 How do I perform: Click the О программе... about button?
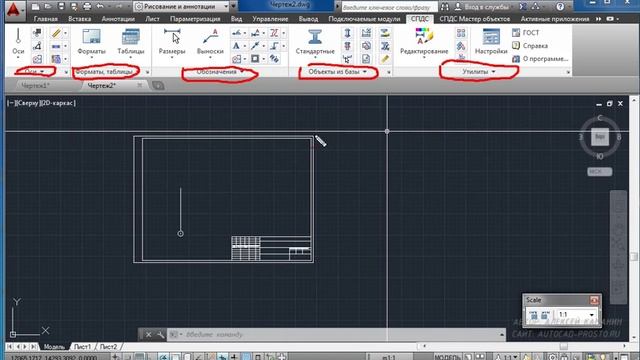540,59
